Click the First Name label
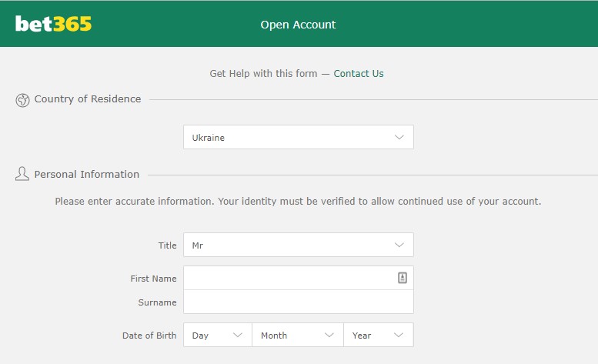The height and width of the screenshot is (364, 598). tap(153, 279)
